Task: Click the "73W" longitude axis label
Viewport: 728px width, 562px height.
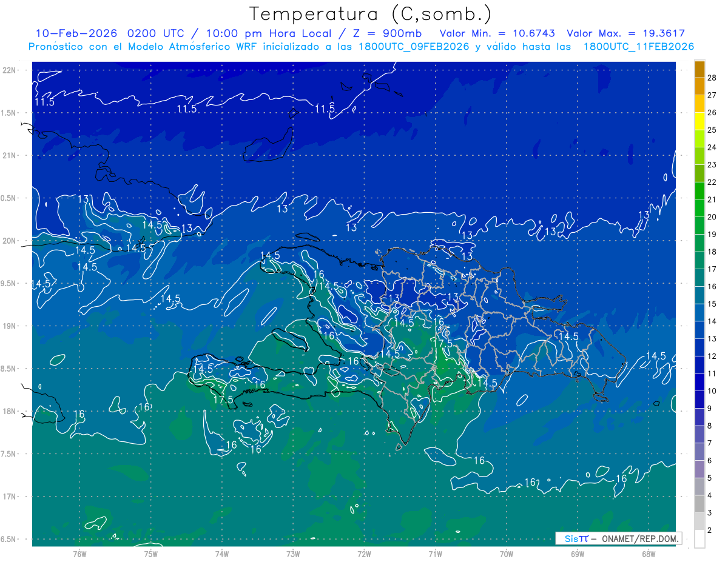Action: coord(293,554)
